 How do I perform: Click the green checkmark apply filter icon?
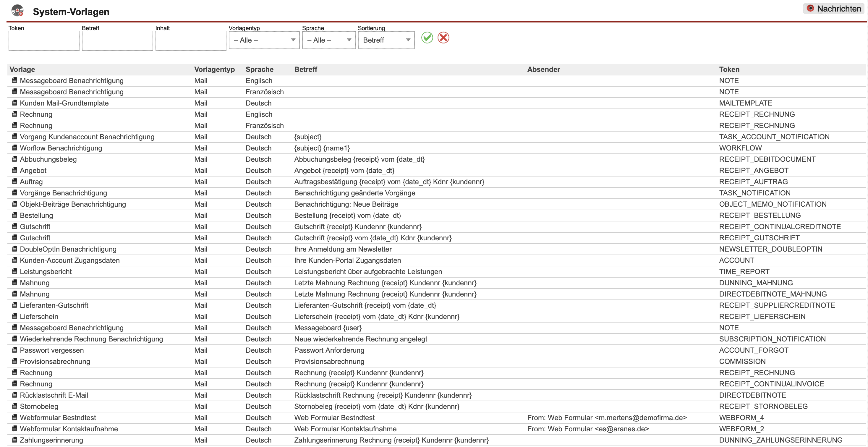coord(427,38)
